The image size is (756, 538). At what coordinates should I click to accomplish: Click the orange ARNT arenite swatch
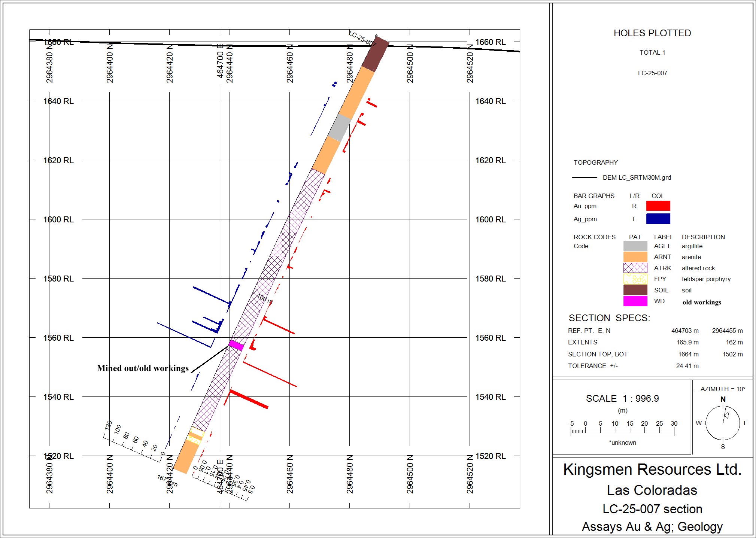click(x=635, y=257)
